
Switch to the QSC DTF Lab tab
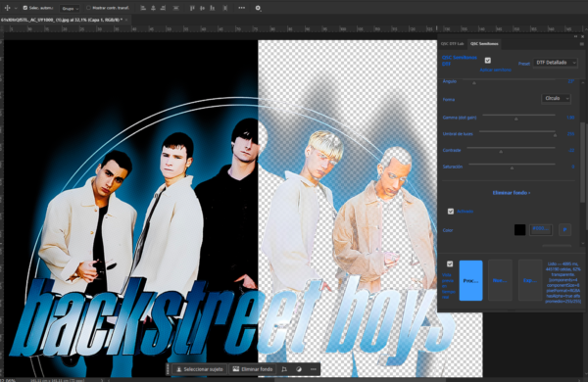[x=452, y=44]
